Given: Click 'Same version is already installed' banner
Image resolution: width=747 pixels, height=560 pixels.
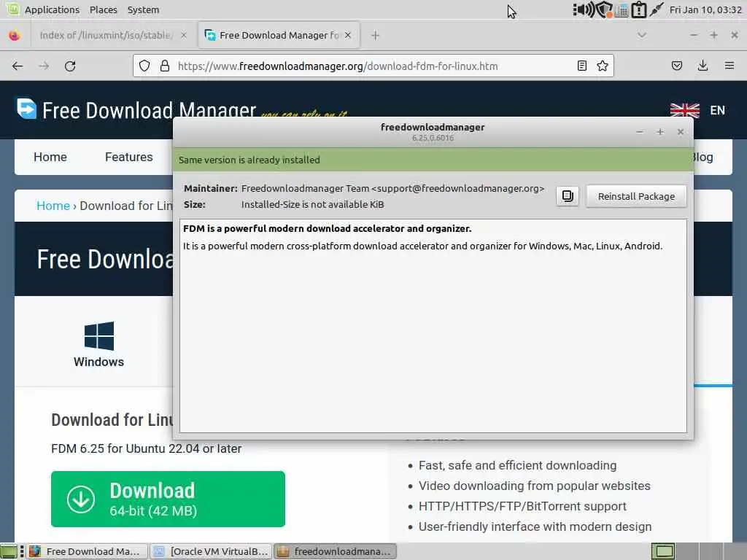Looking at the screenshot, I should [x=433, y=160].
